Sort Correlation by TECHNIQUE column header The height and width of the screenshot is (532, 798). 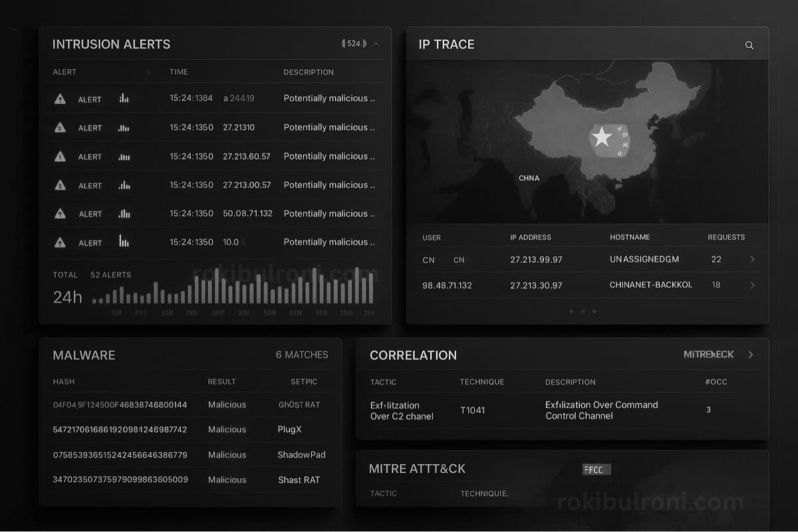[x=482, y=382]
